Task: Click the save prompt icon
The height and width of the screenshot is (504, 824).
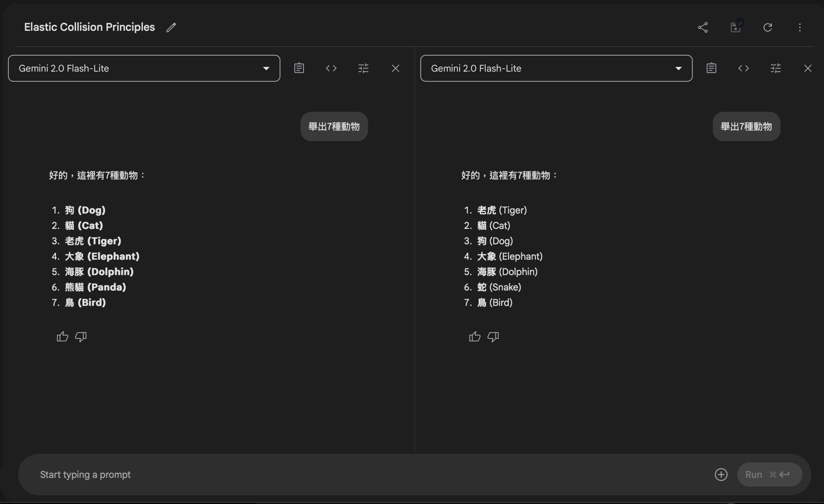Action: [735, 27]
